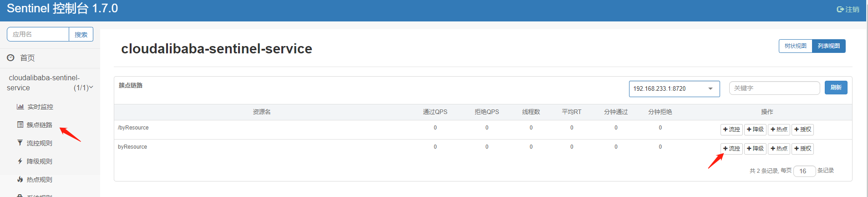868x197 pixels.
Task: Focus the 关键字 keyword field
Action: click(774, 88)
